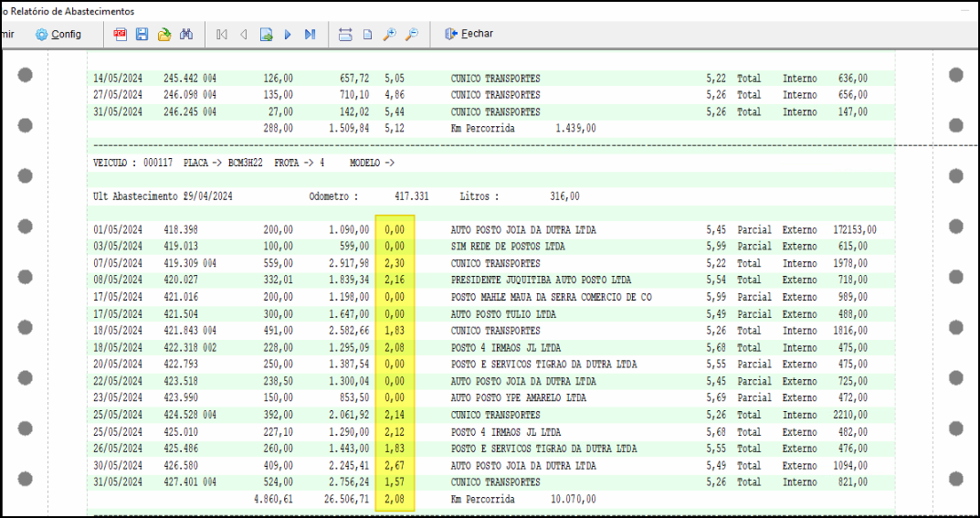Select amount 2.917,98
Image resolution: width=980 pixels, height=518 pixels.
click(348, 263)
